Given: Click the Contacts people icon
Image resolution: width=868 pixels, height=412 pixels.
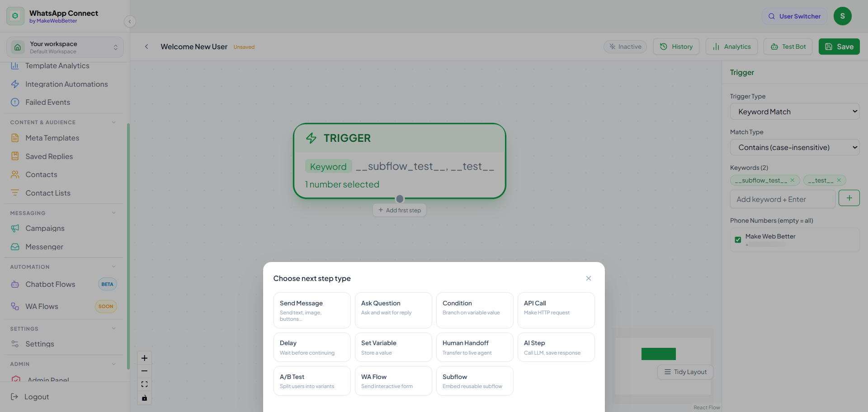Looking at the screenshot, I should (x=15, y=174).
